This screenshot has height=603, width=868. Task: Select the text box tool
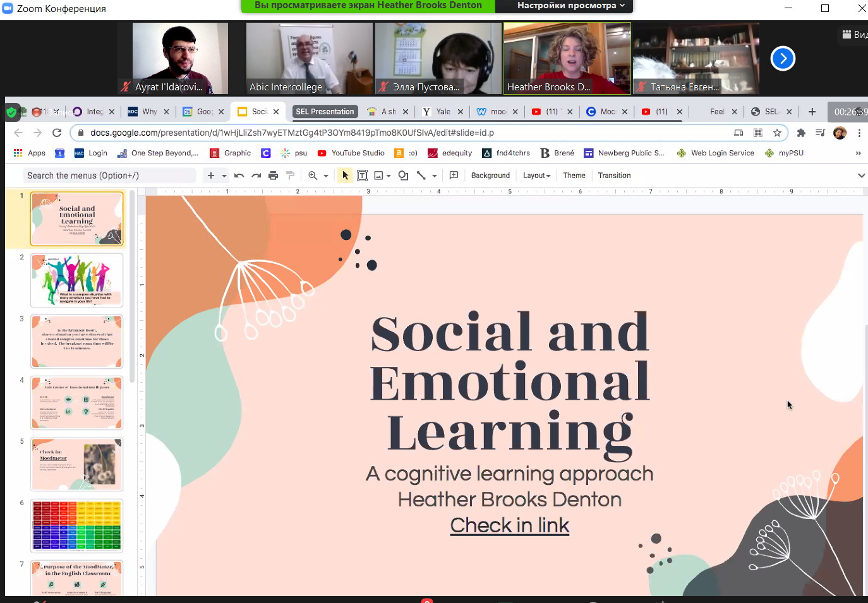pos(362,176)
